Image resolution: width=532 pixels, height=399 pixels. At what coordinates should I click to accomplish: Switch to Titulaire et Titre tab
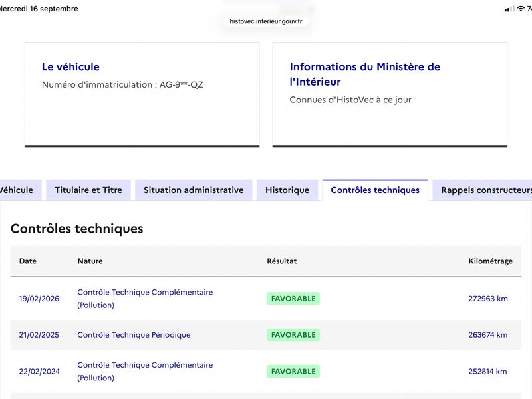pos(88,190)
